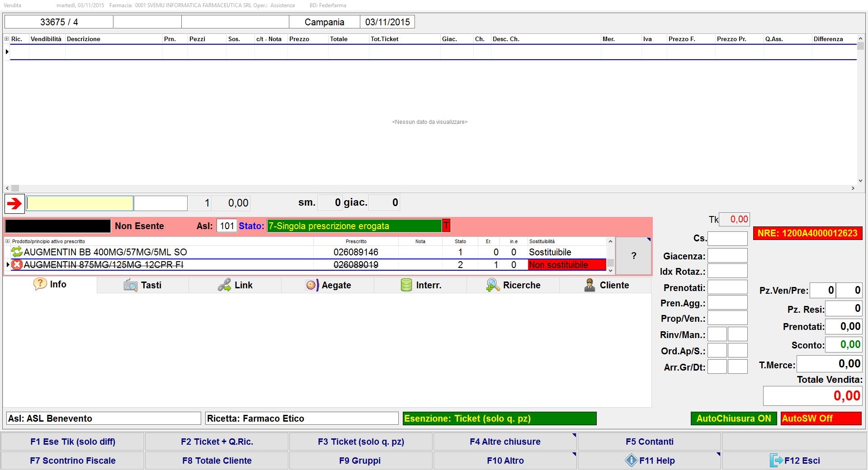Click the Tasti keyboard icon
868x470 pixels.
pos(130,285)
